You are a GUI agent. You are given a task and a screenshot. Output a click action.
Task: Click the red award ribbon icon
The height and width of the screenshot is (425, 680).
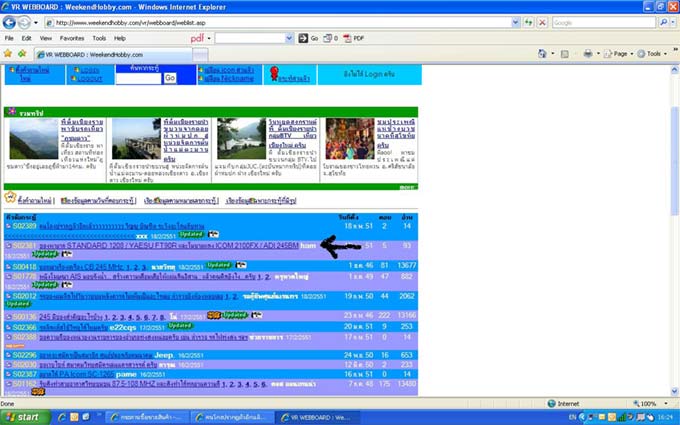(x=271, y=75)
